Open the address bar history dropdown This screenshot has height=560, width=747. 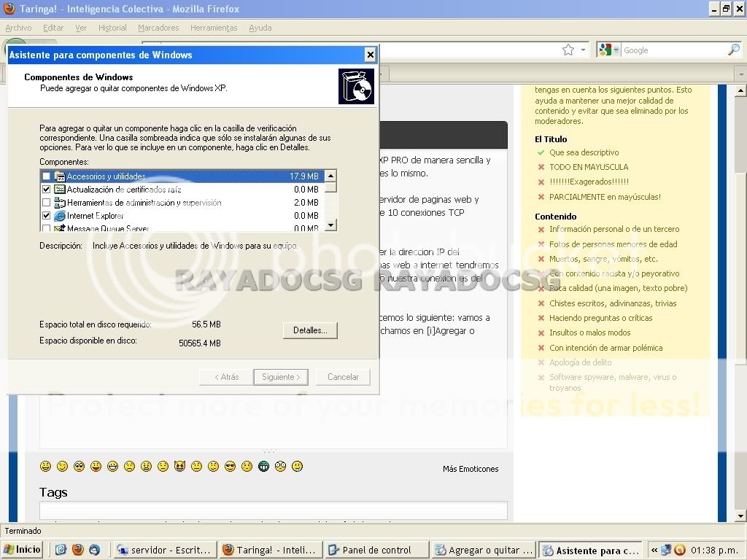click(x=583, y=50)
